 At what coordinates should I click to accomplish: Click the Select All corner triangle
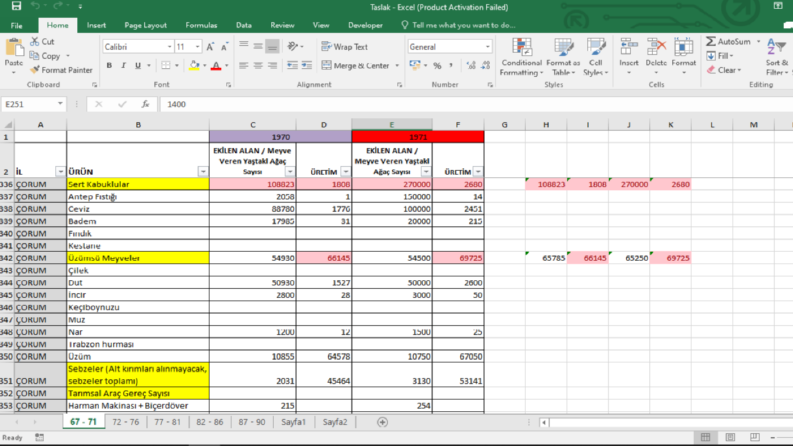(8, 124)
